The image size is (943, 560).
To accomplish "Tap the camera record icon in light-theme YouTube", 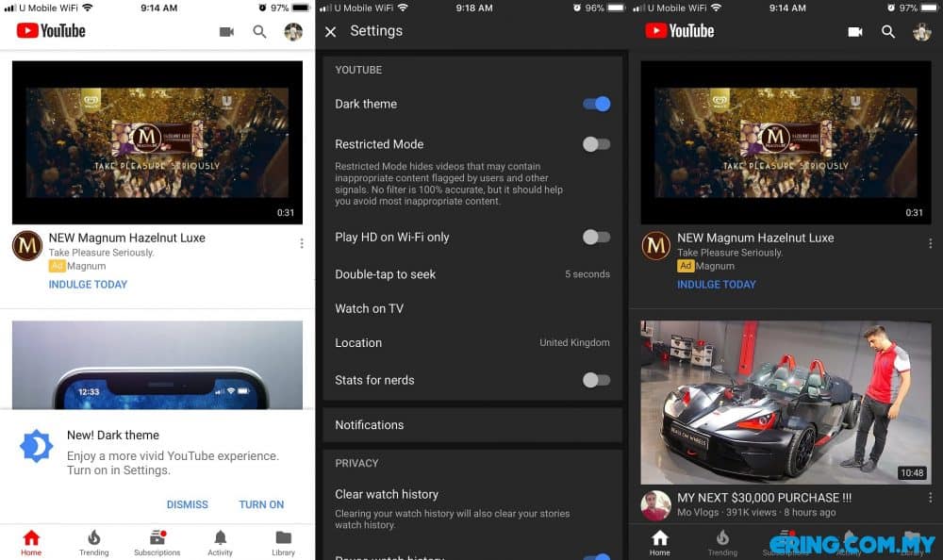I will [226, 32].
